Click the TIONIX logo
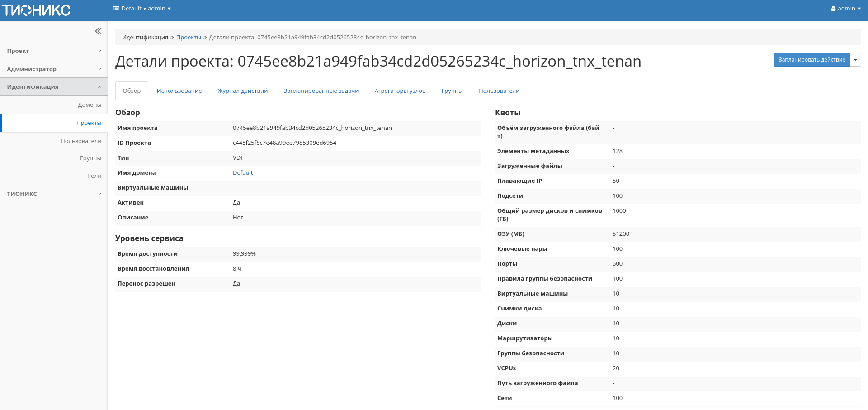 click(37, 10)
